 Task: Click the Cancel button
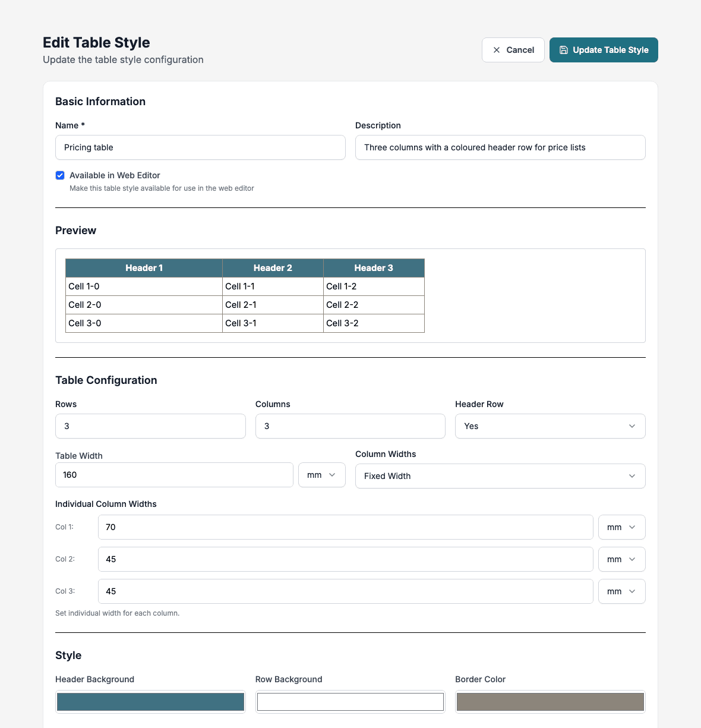pyautogui.click(x=513, y=50)
